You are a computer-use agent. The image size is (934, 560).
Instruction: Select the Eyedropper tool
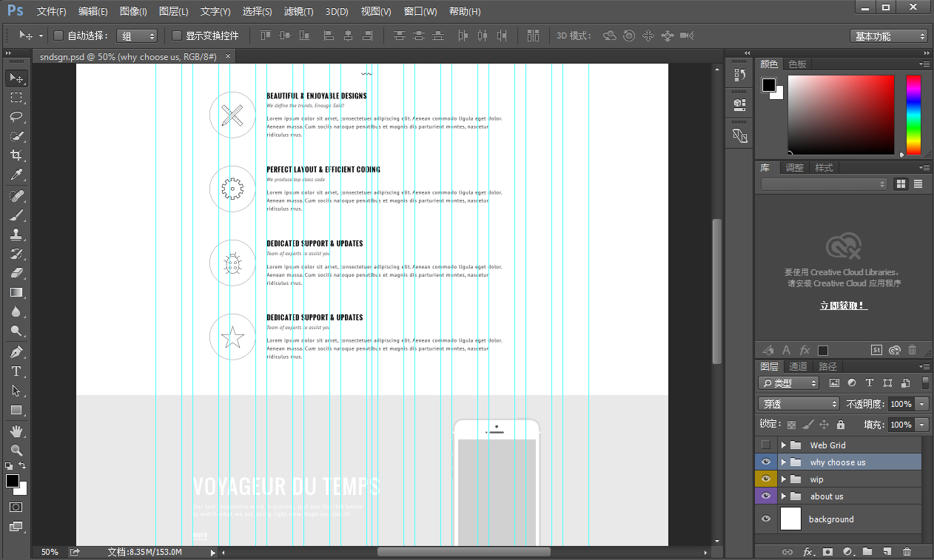coord(16,175)
